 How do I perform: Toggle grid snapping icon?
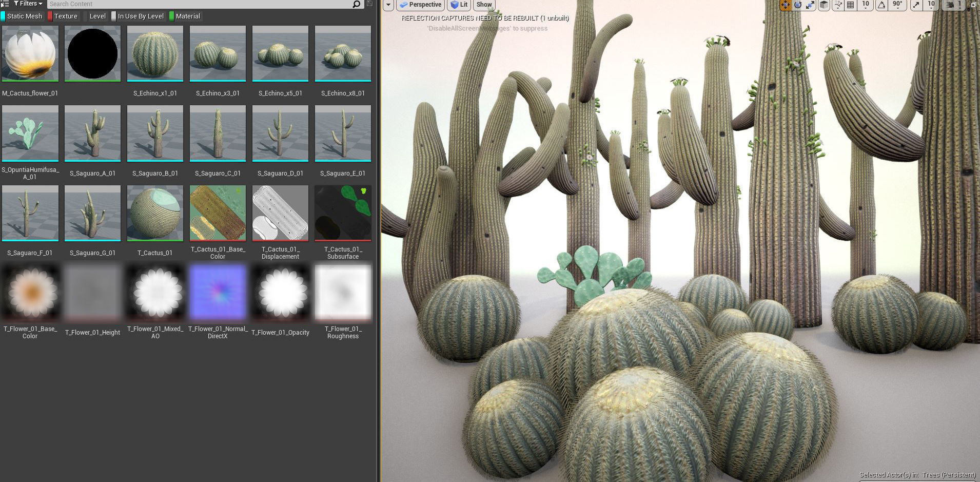point(850,5)
